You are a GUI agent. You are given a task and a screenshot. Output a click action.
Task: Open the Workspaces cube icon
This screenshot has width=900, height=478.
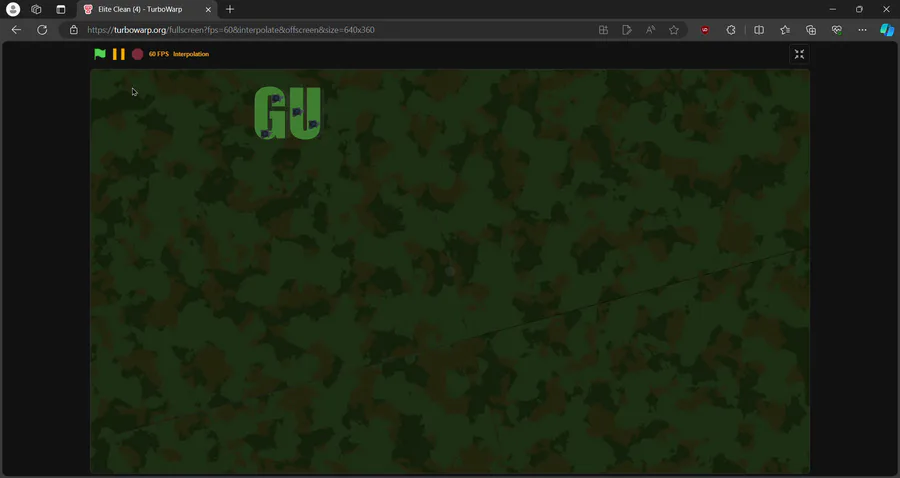[x=36, y=9]
